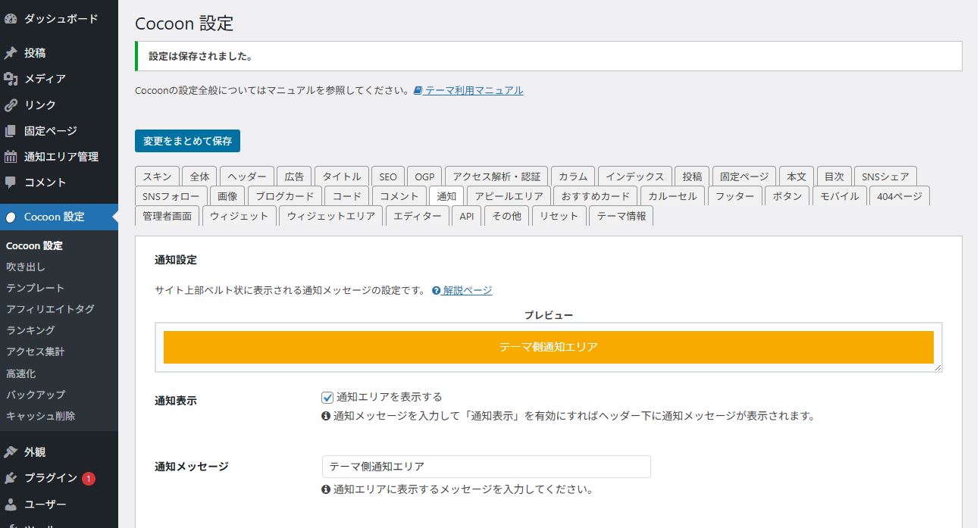
Task: Switch to the 広告 tab
Action: click(x=293, y=177)
